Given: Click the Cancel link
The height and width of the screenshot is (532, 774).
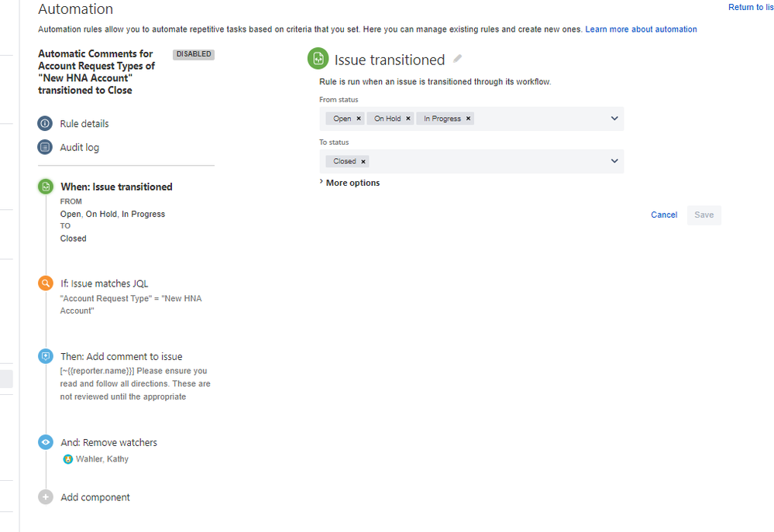Looking at the screenshot, I should 664,215.
